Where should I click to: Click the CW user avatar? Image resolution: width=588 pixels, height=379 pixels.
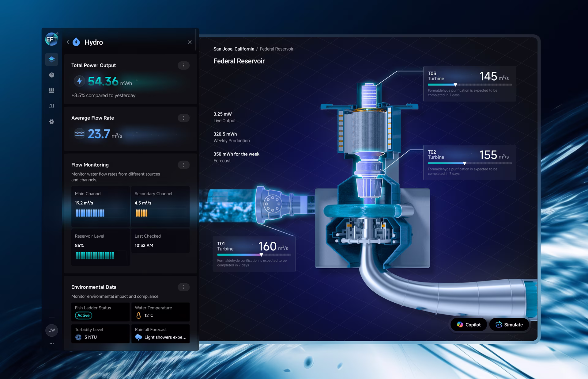point(51,330)
